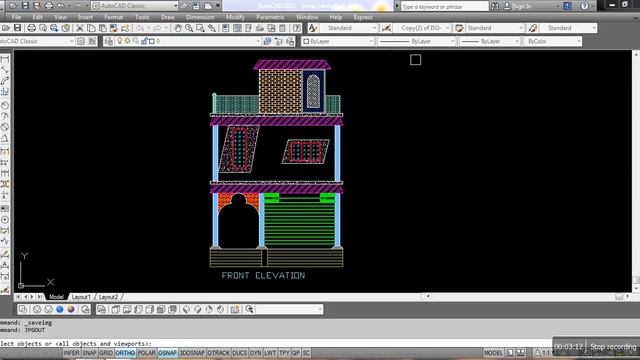The width and height of the screenshot is (640, 360).
Task: Toggle OSNAP in status bar
Action: [x=167, y=353]
